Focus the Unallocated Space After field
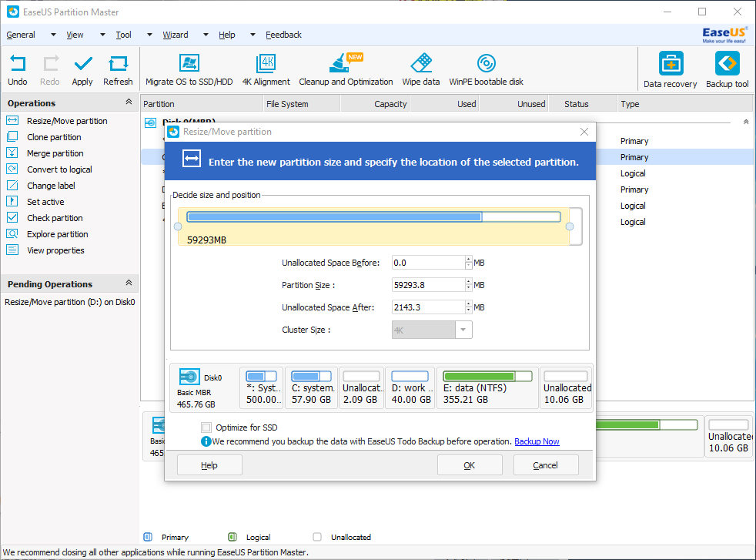Image resolution: width=756 pixels, height=560 pixels. [428, 307]
